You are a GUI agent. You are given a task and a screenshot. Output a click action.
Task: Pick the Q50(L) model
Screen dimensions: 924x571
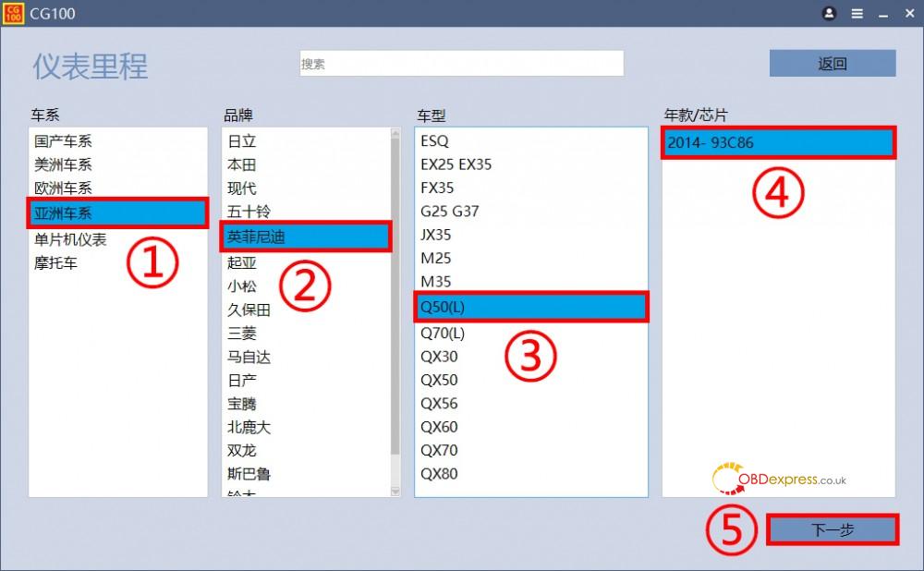pos(531,307)
